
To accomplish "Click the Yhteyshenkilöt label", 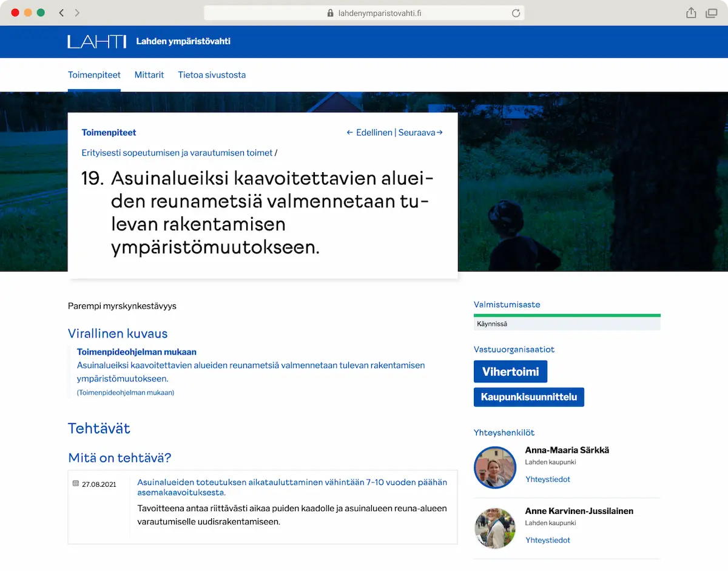I will pyautogui.click(x=504, y=432).
